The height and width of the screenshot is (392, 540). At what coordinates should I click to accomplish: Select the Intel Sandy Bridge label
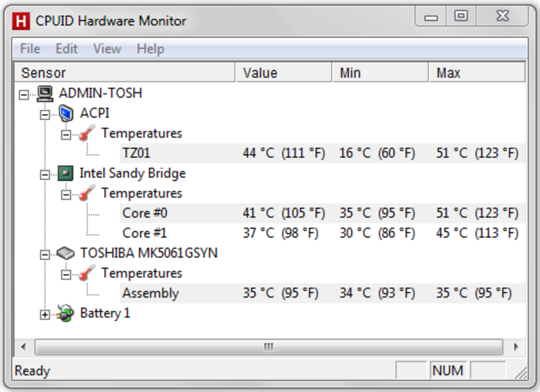(132, 173)
